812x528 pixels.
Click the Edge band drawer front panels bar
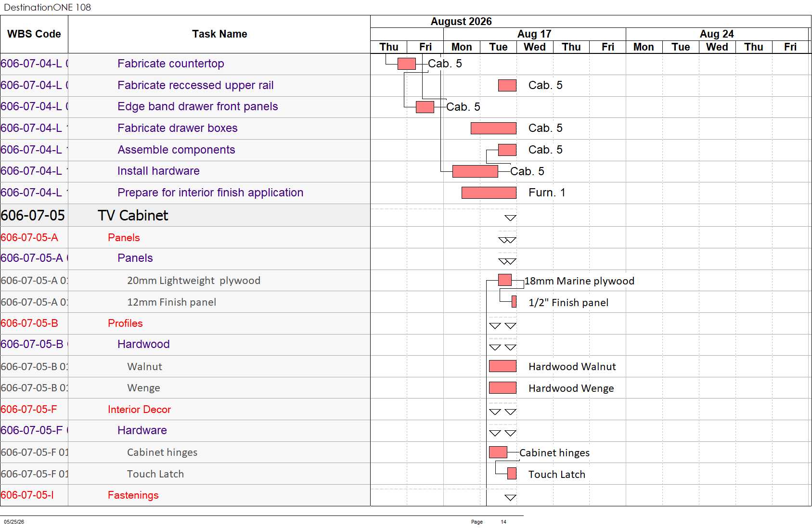[x=425, y=107]
